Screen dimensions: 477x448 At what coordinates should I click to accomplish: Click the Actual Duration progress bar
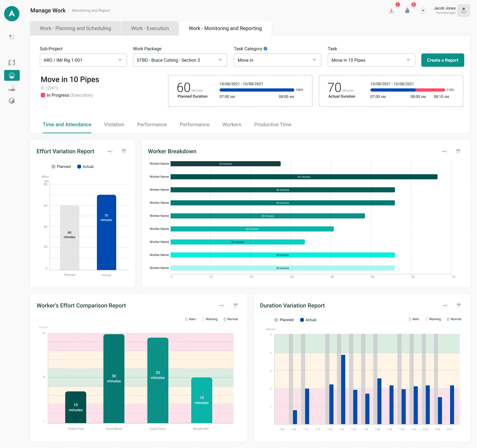coord(407,90)
